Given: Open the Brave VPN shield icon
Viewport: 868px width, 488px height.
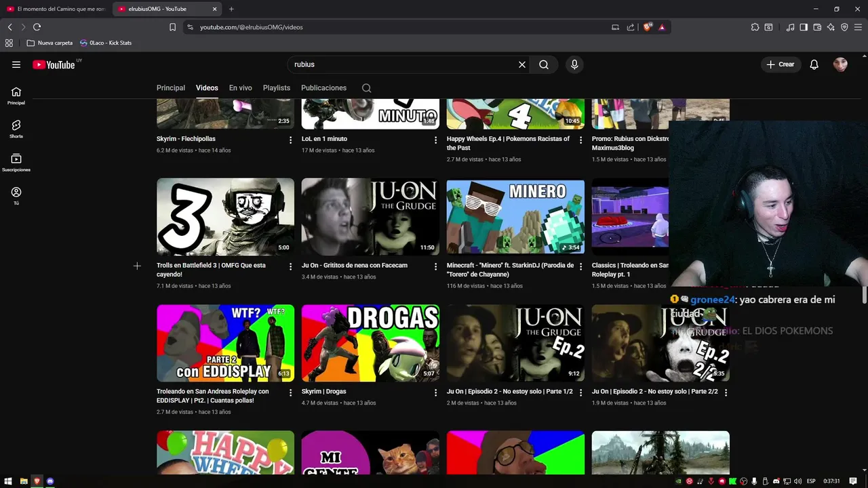Looking at the screenshot, I should (x=844, y=27).
